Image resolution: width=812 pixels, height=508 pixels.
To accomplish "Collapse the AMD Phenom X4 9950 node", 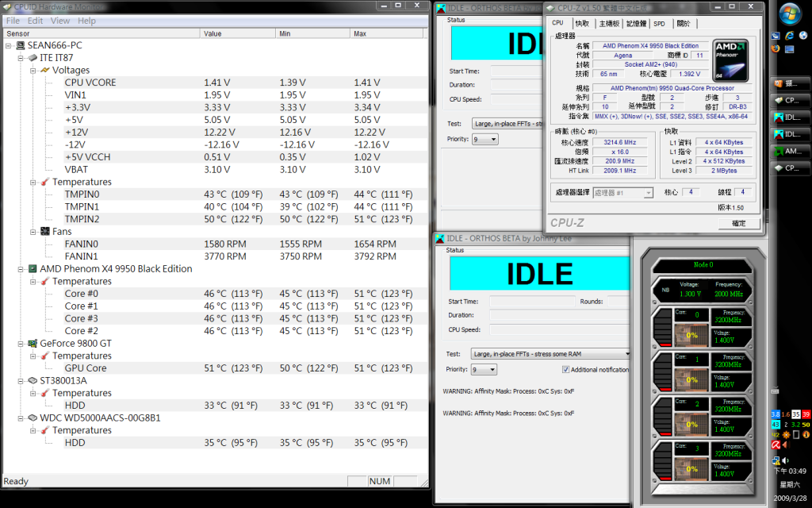I will (x=21, y=269).
